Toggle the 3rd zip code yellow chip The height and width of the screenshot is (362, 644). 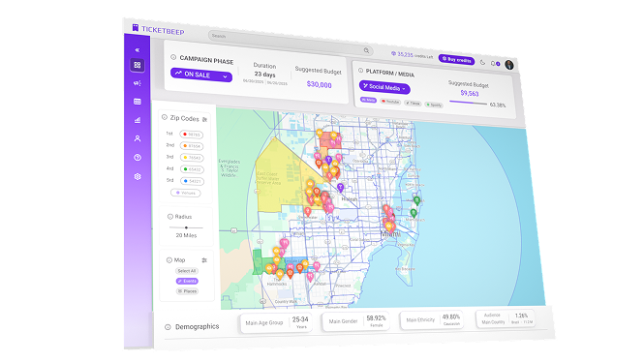tap(192, 158)
